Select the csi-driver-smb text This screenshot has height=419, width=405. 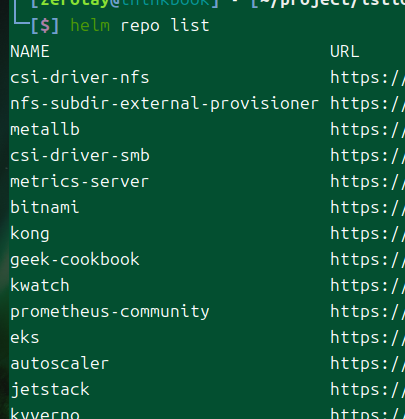tap(80, 156)
